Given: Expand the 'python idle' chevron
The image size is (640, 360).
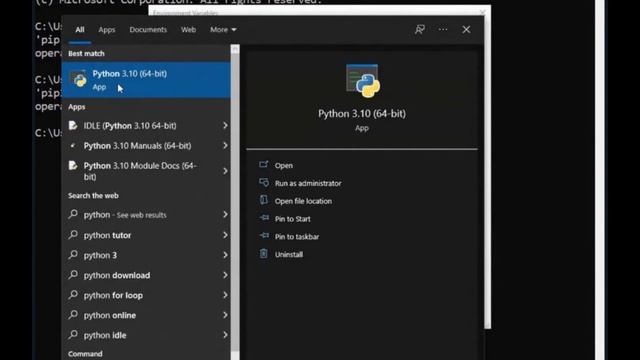Looking at the screenshot, I should [x=225, y=335].
